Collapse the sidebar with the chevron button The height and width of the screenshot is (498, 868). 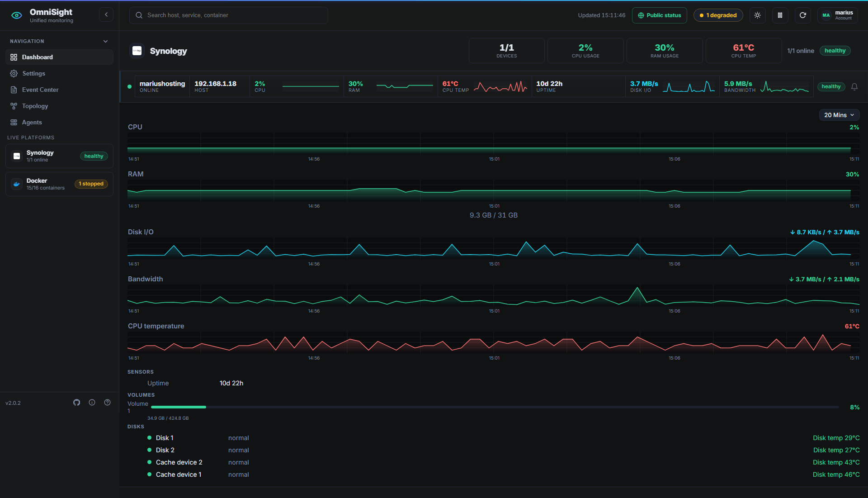106,15
